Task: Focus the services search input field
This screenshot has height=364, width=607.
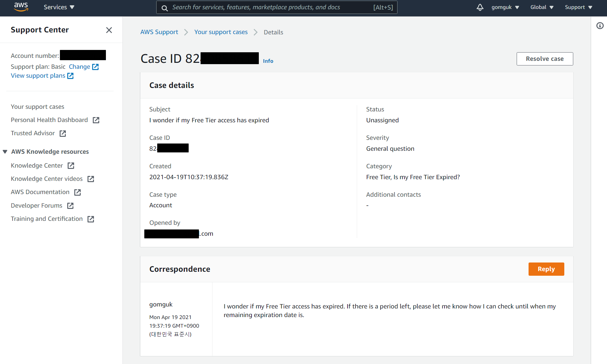Action: [277, 7]
